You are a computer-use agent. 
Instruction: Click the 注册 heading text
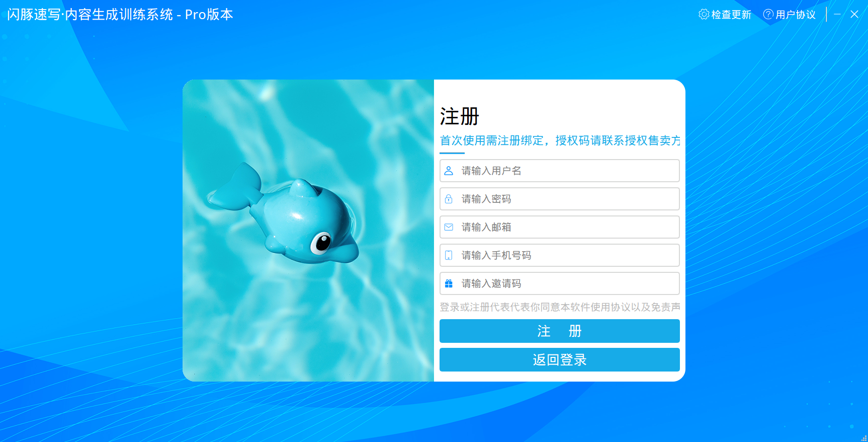pyautogui.click(x=459, y=116)
